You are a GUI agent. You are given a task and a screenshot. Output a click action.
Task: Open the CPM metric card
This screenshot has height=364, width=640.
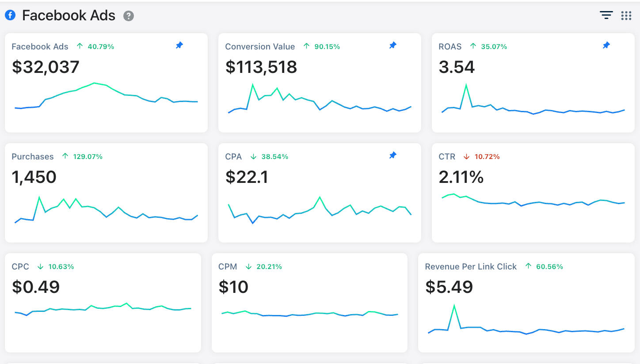click(309, 303)
